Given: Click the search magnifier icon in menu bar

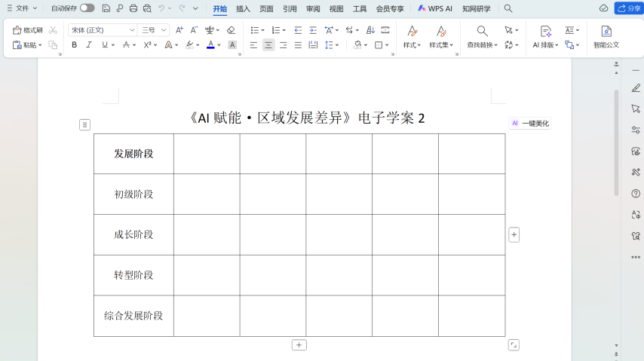Looking at the screenshot, I should pyautogui.click(x=508, y=8).
